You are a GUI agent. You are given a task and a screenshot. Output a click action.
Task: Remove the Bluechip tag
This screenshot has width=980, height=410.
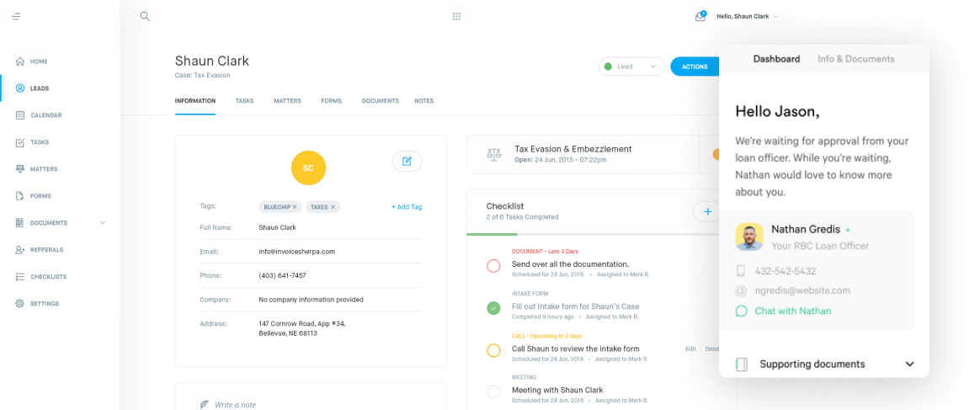click(295, 206)
